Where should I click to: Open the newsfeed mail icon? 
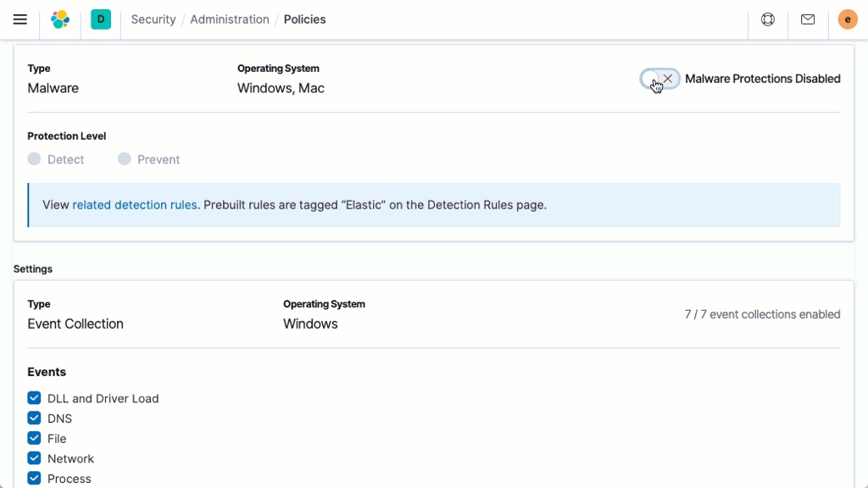coord(808,19)
